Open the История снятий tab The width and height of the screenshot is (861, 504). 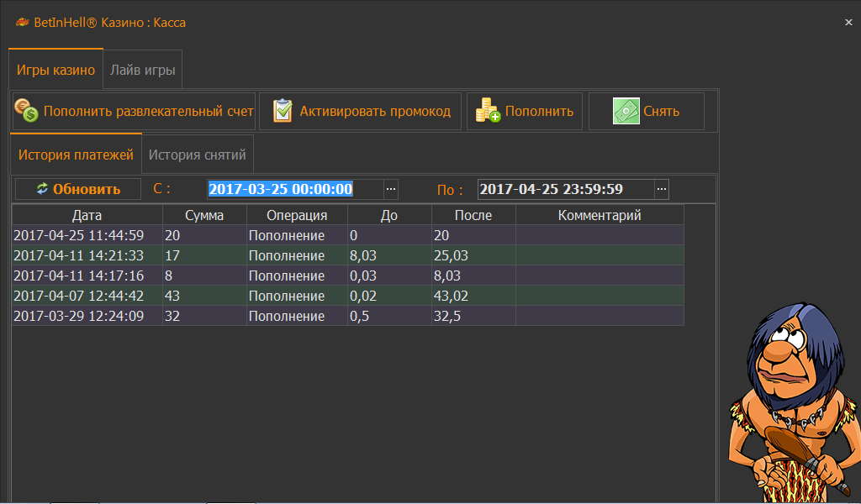coord(198,155)
